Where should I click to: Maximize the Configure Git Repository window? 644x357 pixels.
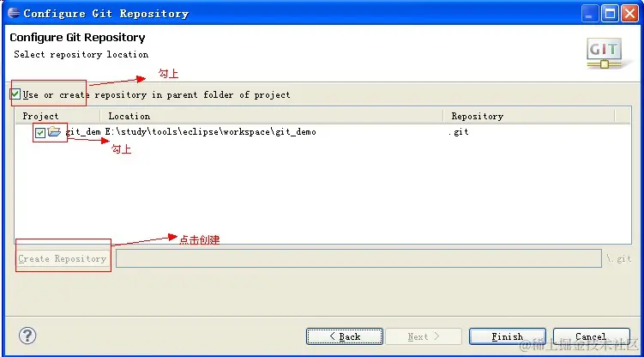click(x=610, y=14)
